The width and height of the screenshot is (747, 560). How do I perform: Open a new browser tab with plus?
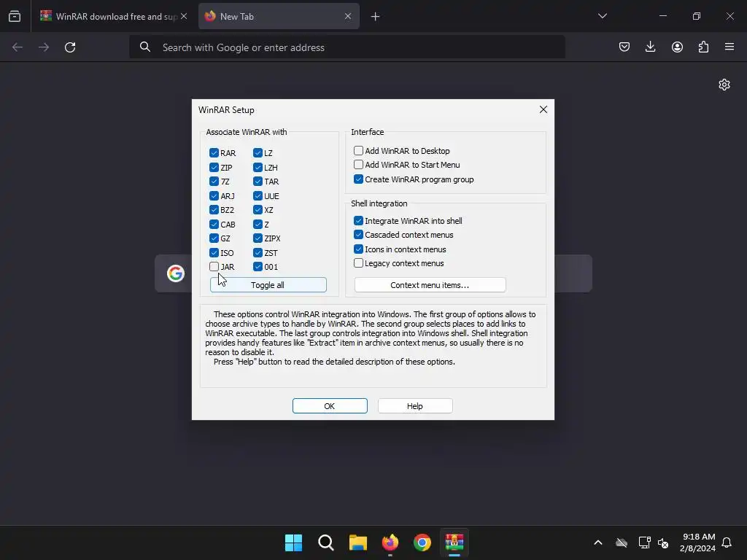[x=376, y=17]
